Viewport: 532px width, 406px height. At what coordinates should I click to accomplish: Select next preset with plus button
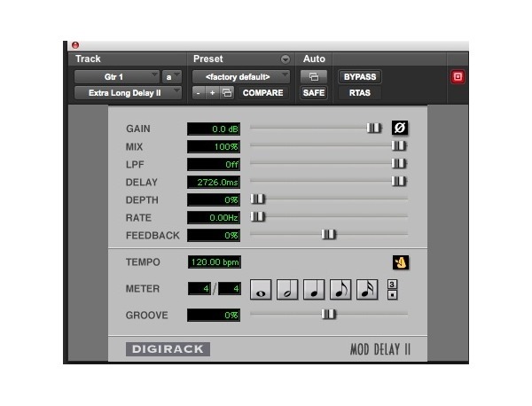point(213,92)
